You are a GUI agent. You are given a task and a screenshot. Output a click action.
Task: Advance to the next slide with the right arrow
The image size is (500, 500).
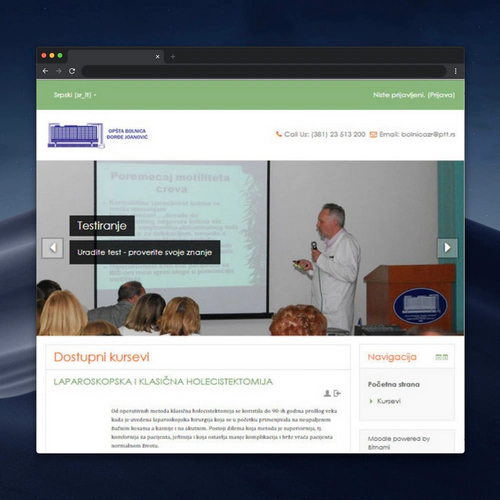point(447,248)
